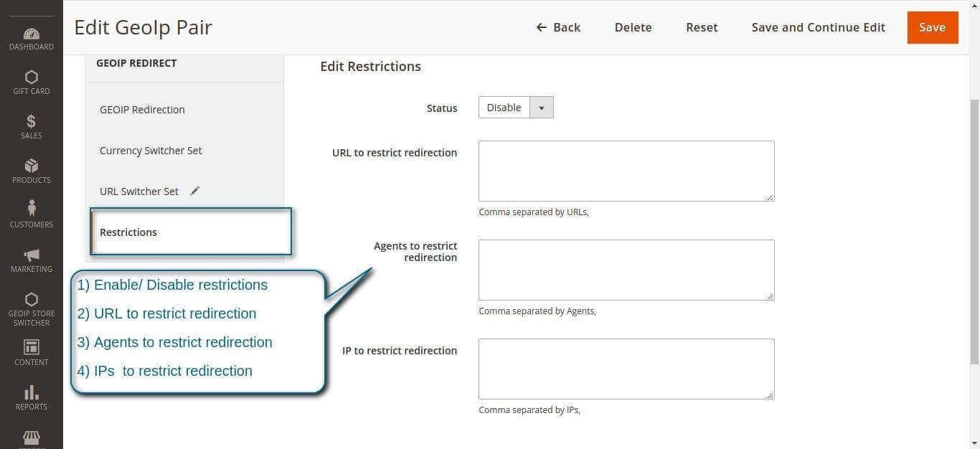This screenshot has height=449, width=980.
Task: Focus the URL to restrict redirection field
Action: click(626, 171)
